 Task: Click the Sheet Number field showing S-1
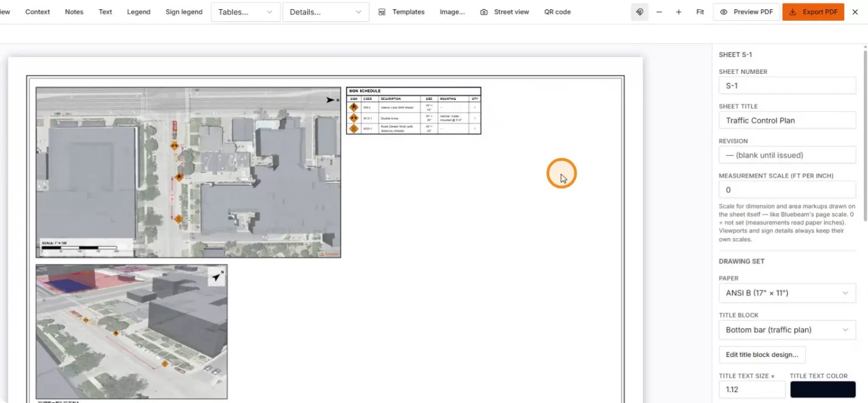click(787, 85)
